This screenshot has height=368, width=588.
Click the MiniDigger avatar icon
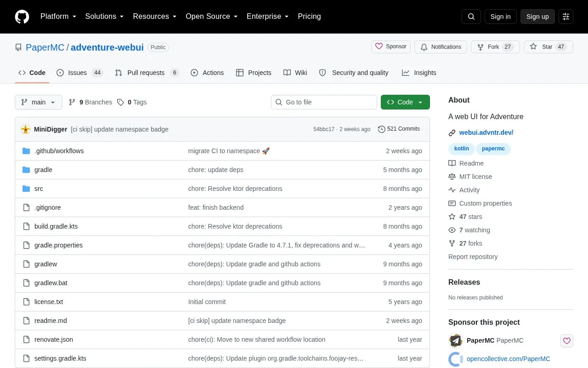[x=26, y=129]
